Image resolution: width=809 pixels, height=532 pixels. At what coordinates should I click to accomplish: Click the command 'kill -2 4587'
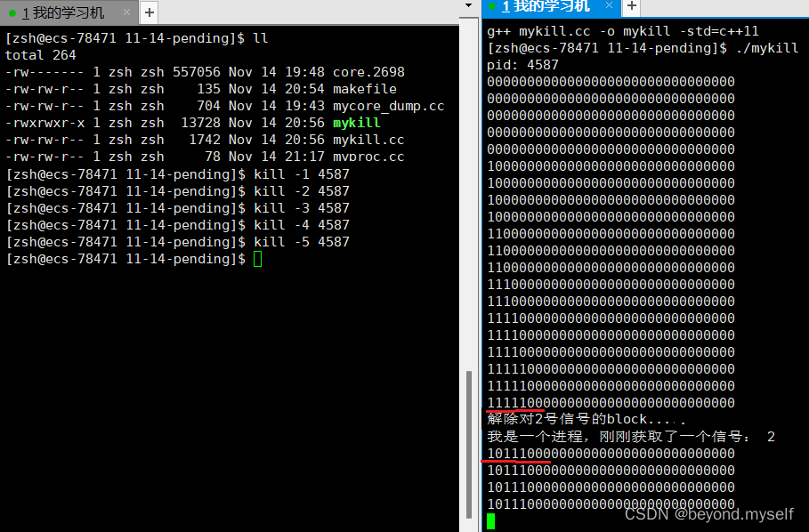(302, 191)
